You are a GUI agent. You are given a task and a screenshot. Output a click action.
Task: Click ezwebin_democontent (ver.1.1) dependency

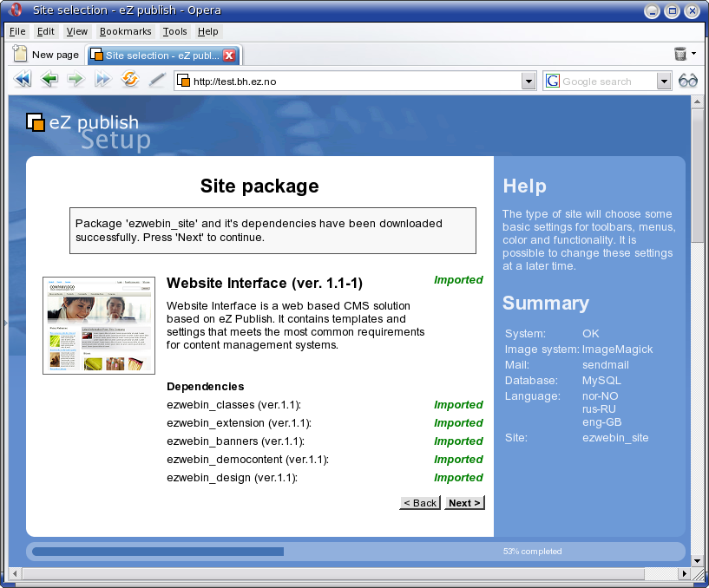click(x=247, y=459)
